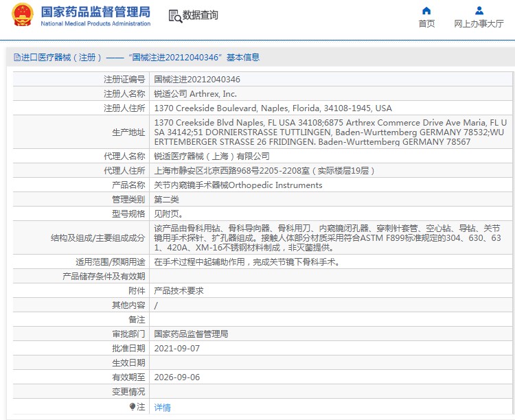Go to 首页 text link

[426, 23]
